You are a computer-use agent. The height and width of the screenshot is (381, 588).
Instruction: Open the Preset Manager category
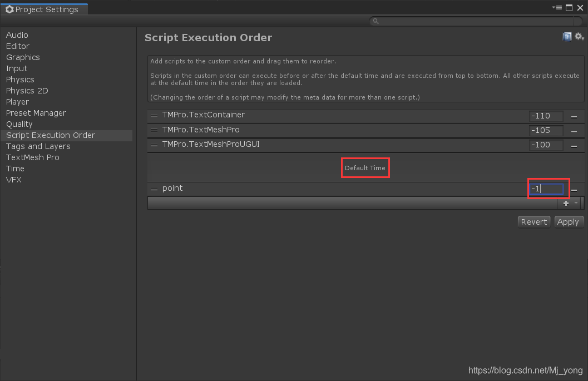36,113
